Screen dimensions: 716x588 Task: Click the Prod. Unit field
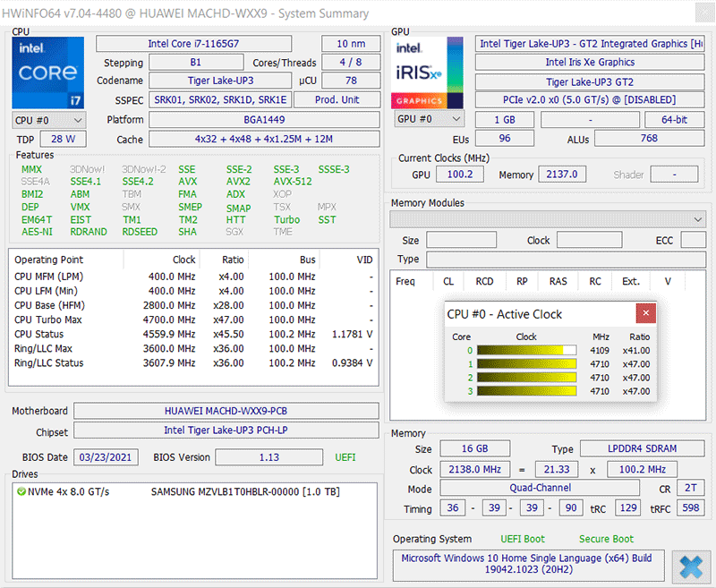click(x=337, y=100)
